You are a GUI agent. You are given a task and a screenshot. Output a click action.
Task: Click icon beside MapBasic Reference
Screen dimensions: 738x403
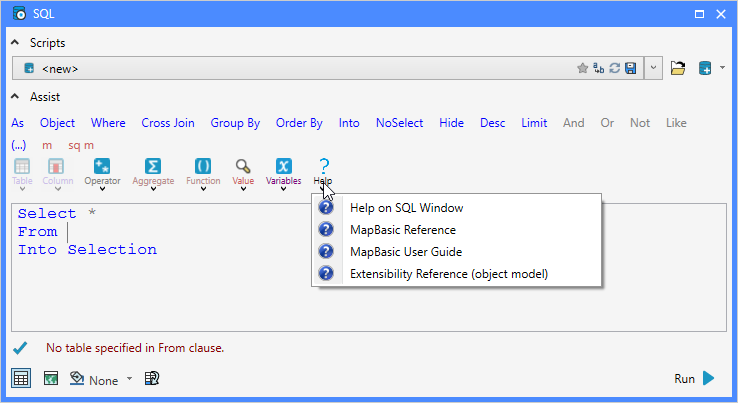tap(326, 229)
